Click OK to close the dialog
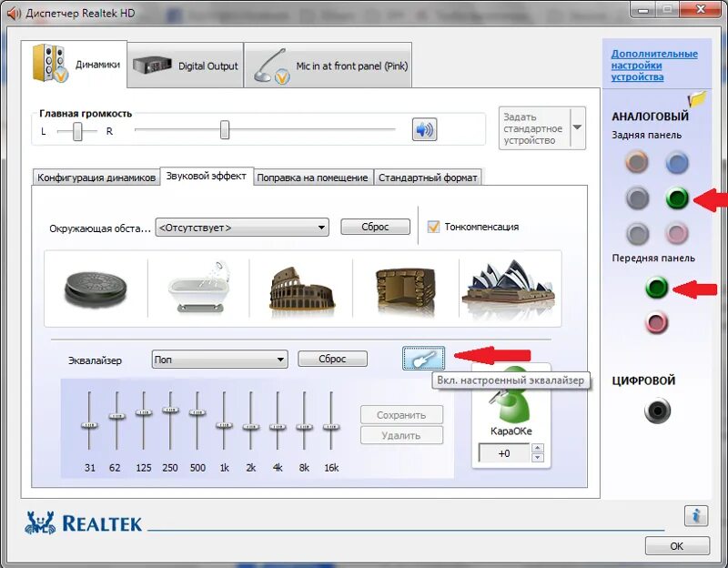This screenshot has height=568, width=728. (677, 546)
